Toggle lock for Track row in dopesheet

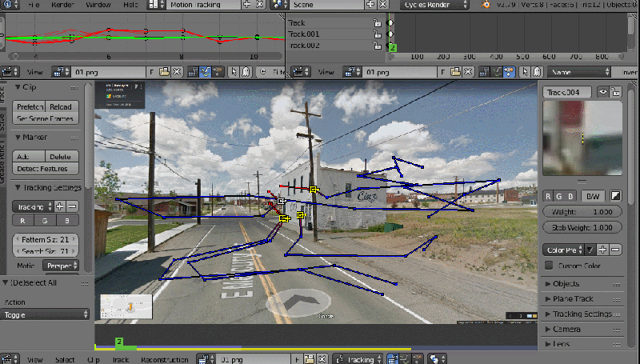(x=377, y=23)
